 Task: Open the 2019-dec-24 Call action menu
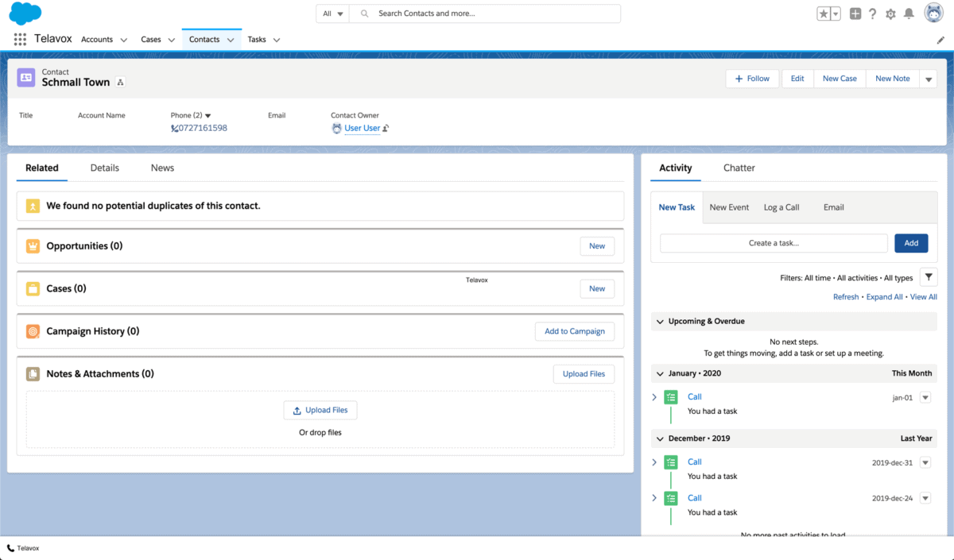[x=925, y=498]
